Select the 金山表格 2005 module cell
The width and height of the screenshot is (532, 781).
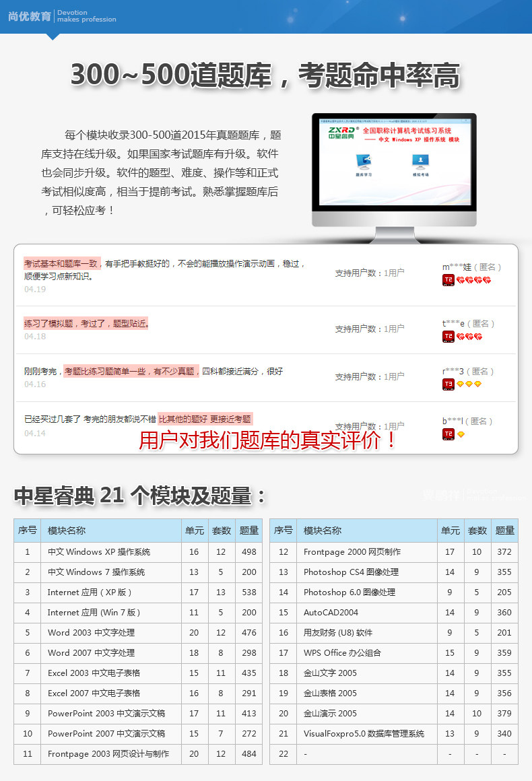pyautogui.click(x=367, y=693)
